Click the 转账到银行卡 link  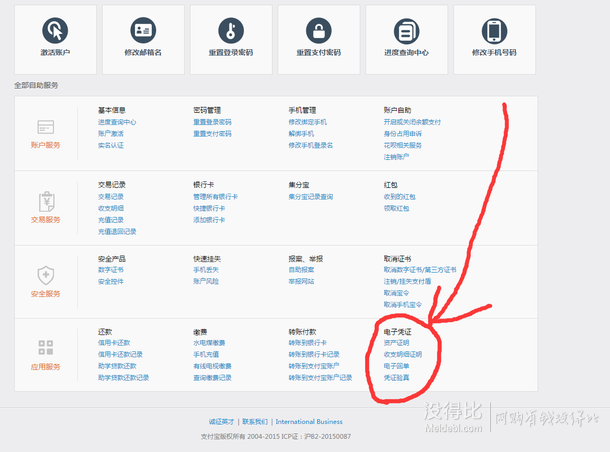point(308,343)
